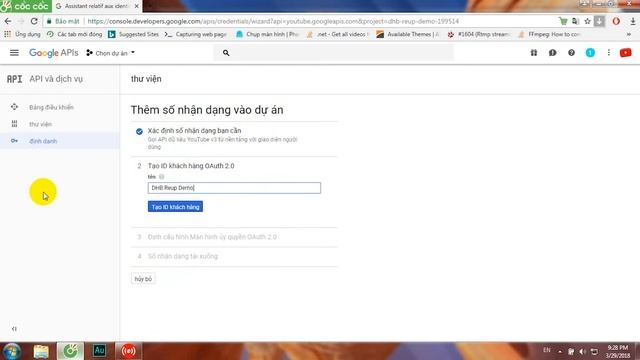The height and width of the screenshot is (360, 640).
Task: Collapse the sidebar with the arrow
Action: (14, 329)
